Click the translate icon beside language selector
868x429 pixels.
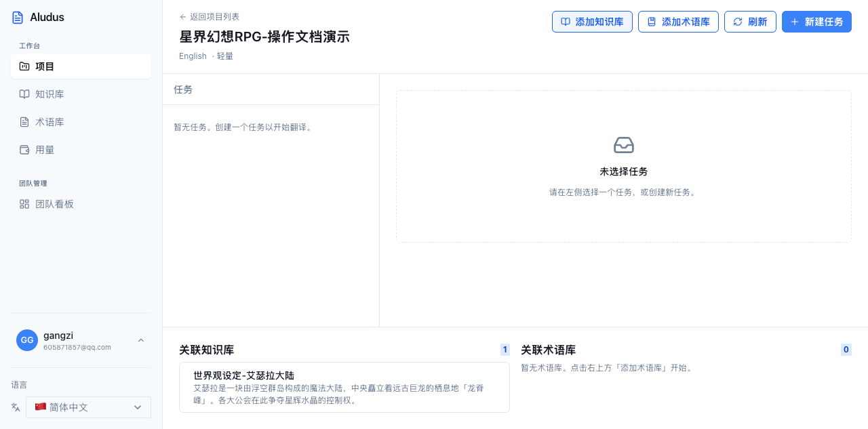coord(16,407)
